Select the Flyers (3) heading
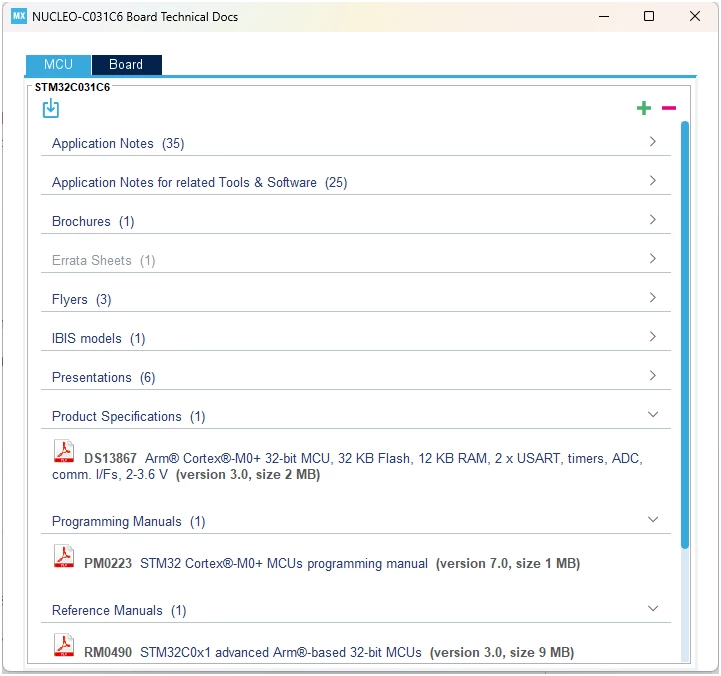Viewport: 721px width, 676px height. [x=81, y=300]
